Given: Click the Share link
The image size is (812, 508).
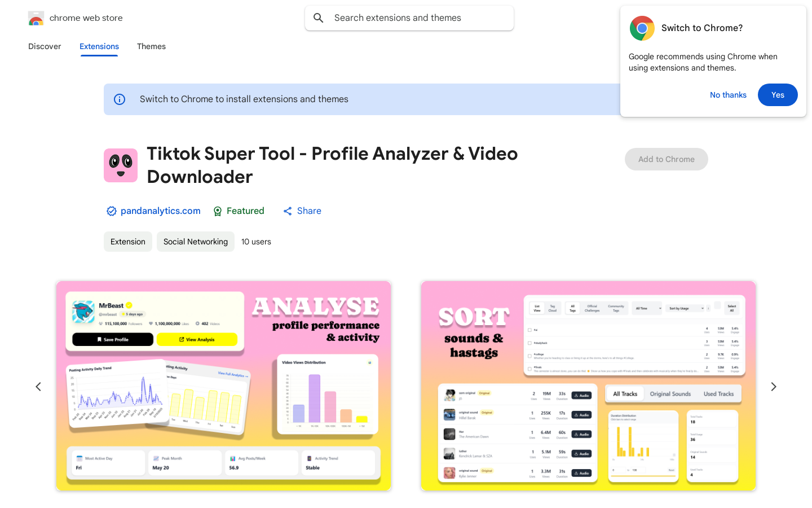Looking at the screenshot, I should click(302, 211).
